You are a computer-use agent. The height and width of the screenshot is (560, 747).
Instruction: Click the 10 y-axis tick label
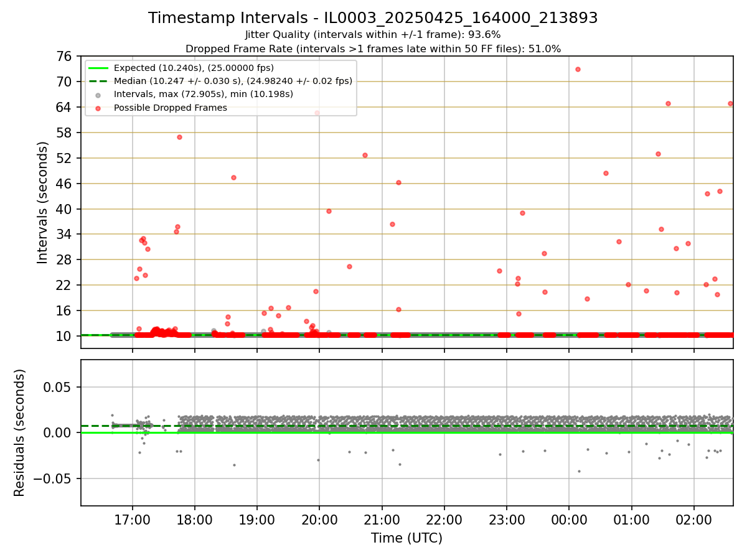click(65, 336)
